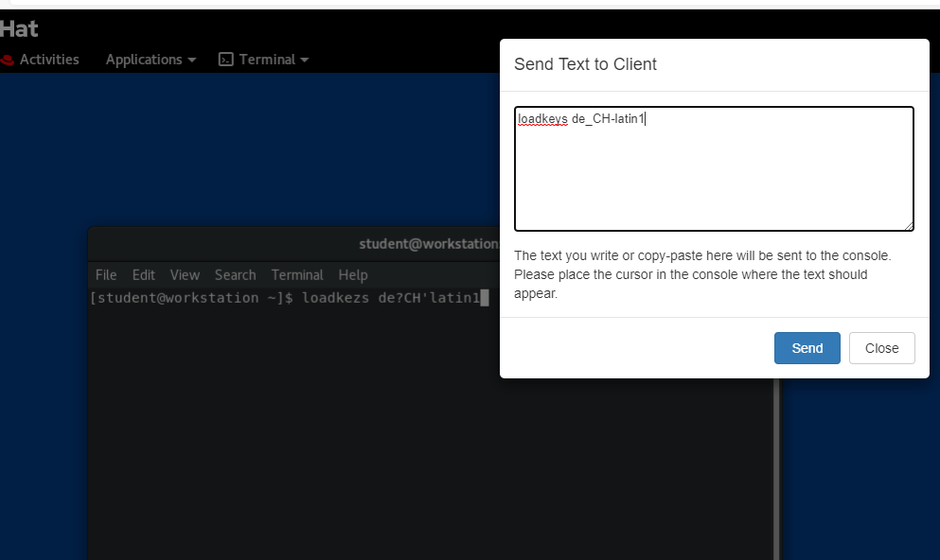
Task: Open the Edit menu of the terminal
Action: (x=143, y=274)
